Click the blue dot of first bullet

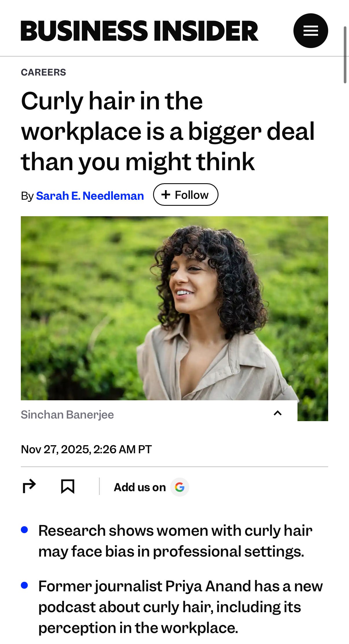[24, 530]
